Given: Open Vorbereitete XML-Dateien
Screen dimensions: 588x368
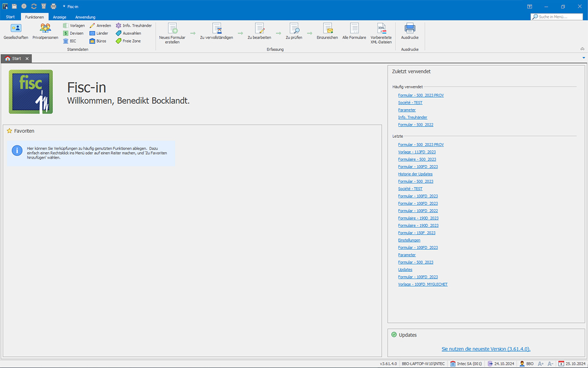Looking at the screenshot, I should pos(381,33).
